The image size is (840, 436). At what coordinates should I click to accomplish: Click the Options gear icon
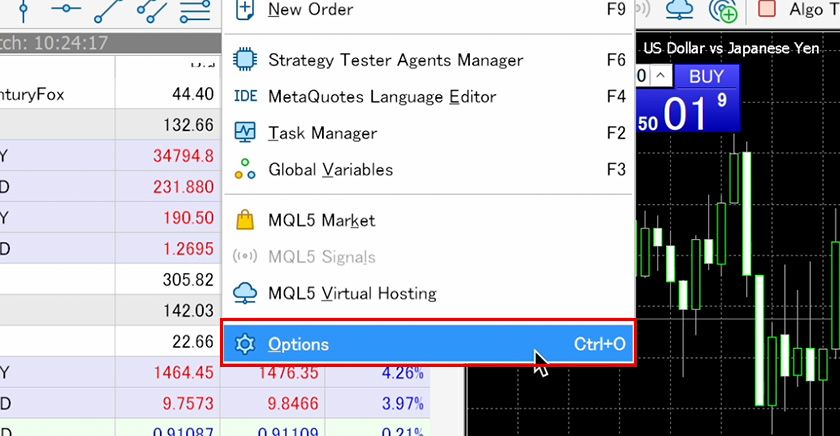(x=244, y=345)
